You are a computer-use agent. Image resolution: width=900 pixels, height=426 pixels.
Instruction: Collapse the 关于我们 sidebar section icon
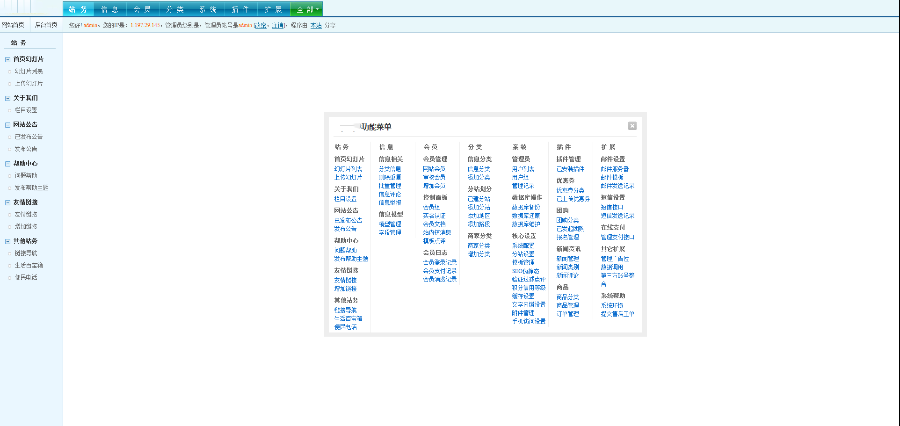[7, 98]
